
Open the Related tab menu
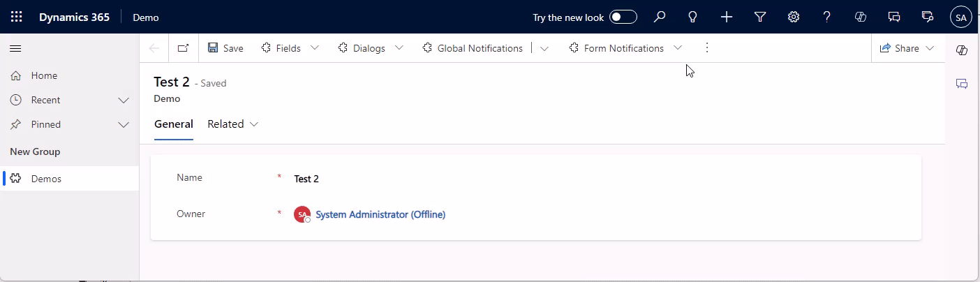pos(233,124)
